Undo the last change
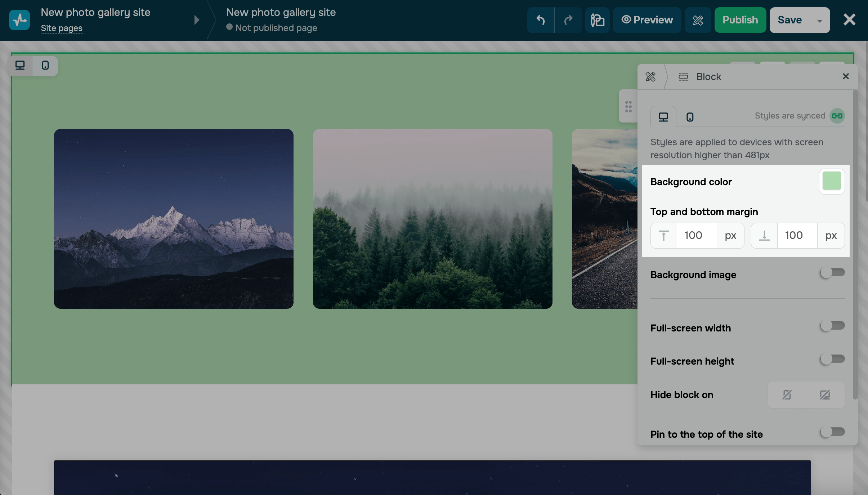 (x=541, y=20)
